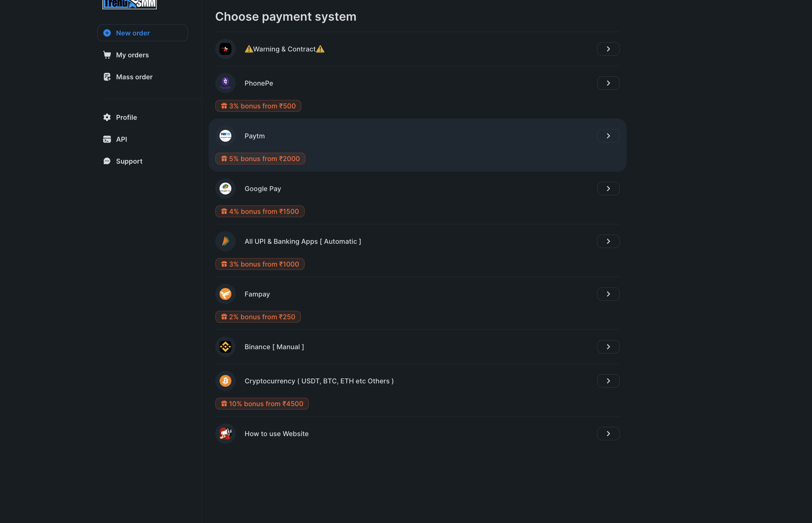This screenshot has height=523, width=812.
Task: Open Mass order in the sidebar
Action: tap(134, 77)
